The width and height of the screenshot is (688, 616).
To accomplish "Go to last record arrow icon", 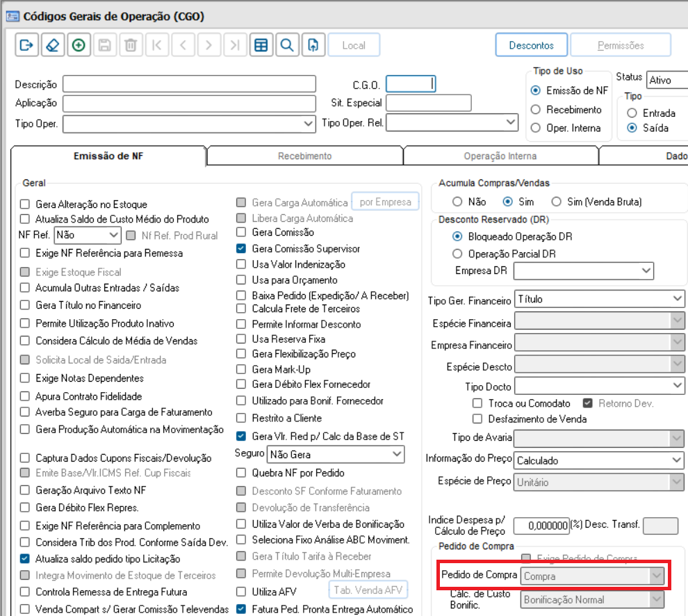I will (235, 44).
